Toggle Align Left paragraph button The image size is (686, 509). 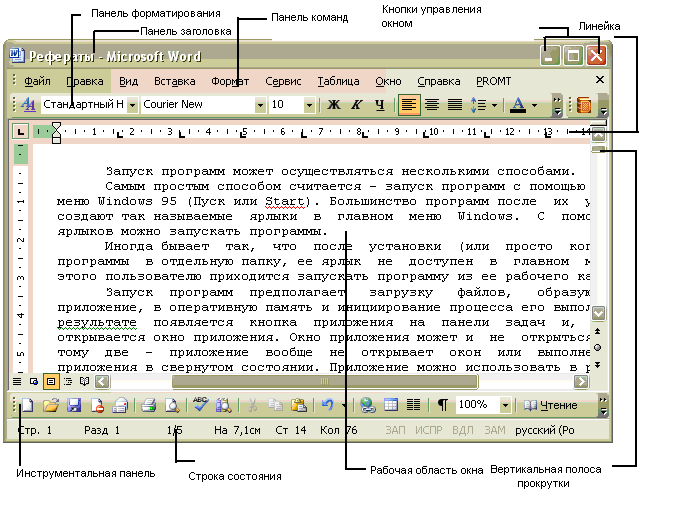coord(409,105)
